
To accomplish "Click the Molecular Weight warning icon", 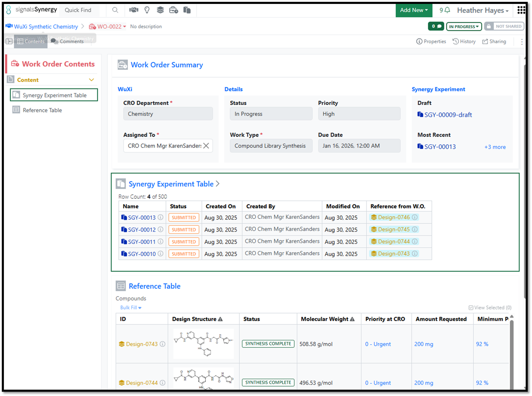I will (x=352, y=319).
